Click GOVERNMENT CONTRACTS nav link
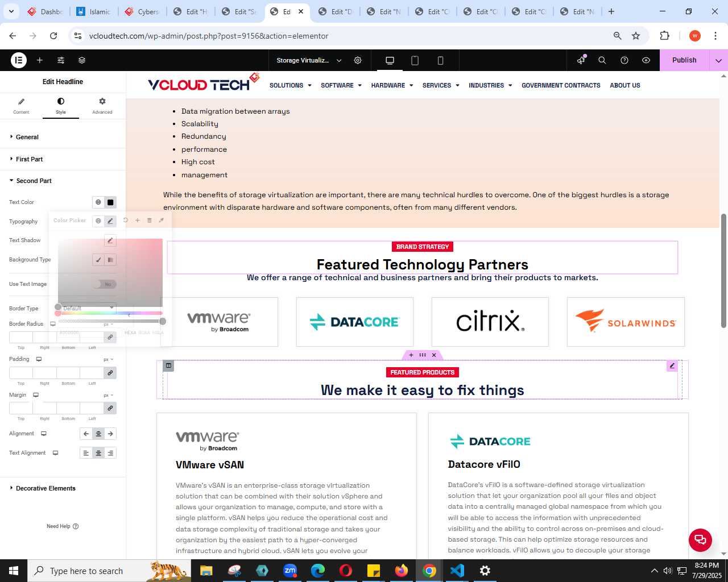 tap(561, 85)
